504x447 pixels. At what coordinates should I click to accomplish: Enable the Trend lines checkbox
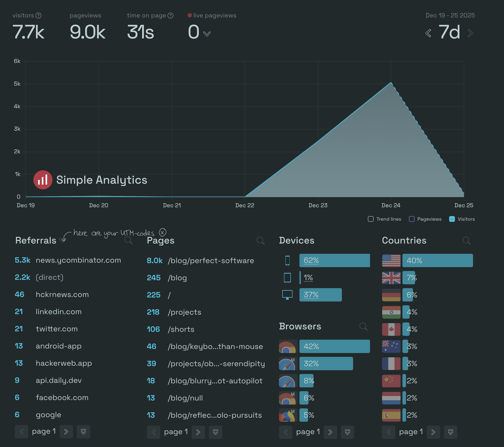point(370,219)
